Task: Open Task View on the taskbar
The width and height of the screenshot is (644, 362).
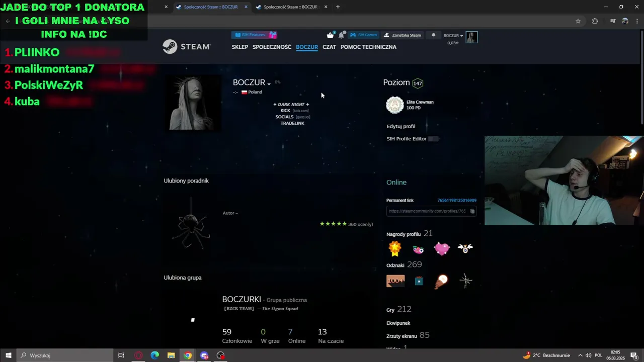Action: (121, 355)
